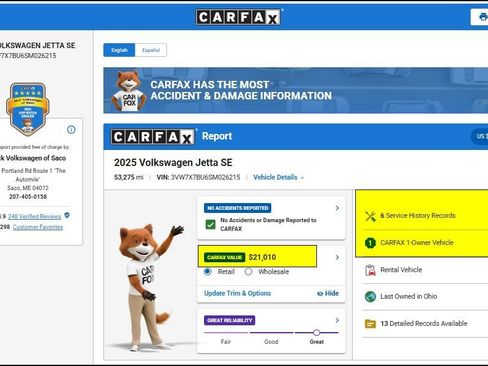The image size is (488, 366).
Task: Click dealer phone number 207-405-0158
Action: 28,197
